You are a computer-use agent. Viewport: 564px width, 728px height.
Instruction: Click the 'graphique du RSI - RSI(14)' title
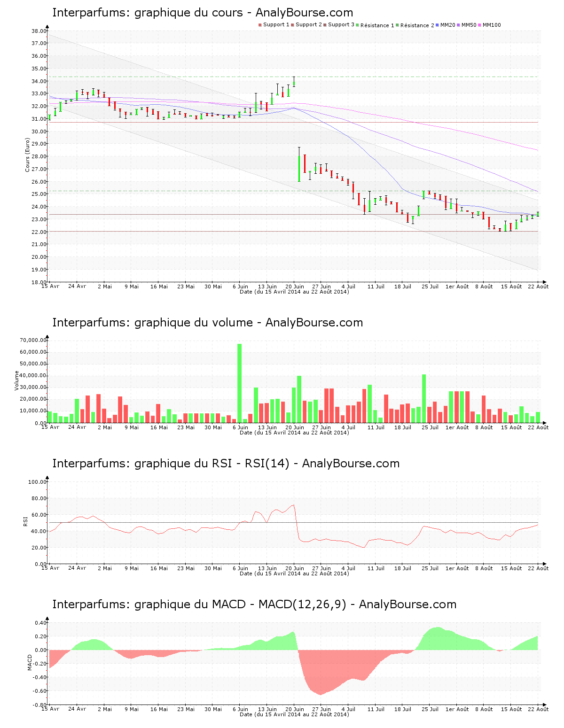point(226,464)
